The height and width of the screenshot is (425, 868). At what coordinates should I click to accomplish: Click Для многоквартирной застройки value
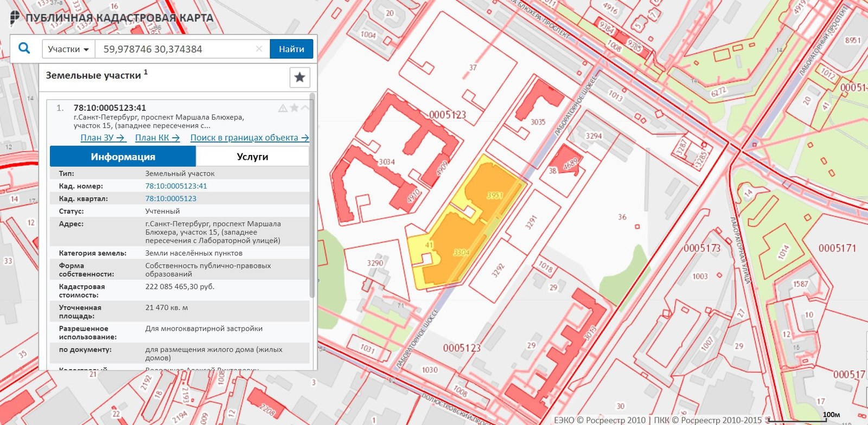coord(203,329)
